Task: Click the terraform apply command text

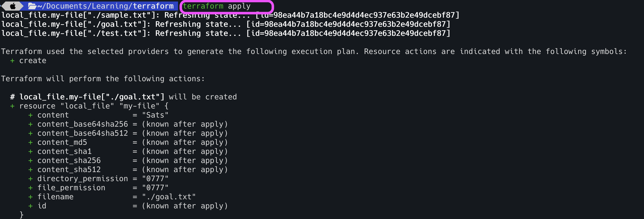Action: 216,6
